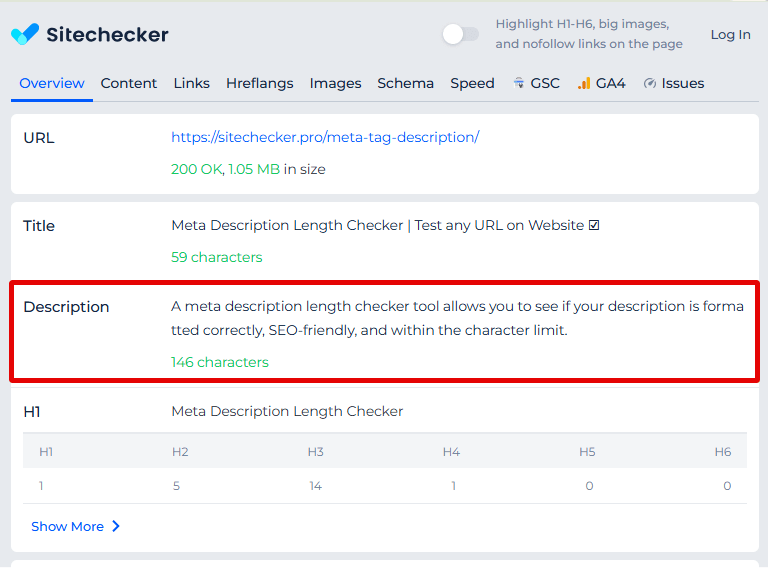Click the H3 count value 14
This screenshot has width=768, height=568.
click(315, 486)
